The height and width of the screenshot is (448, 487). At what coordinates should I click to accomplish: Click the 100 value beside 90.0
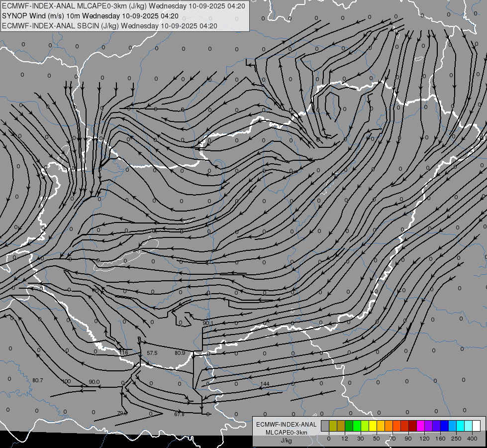(67, 381)
